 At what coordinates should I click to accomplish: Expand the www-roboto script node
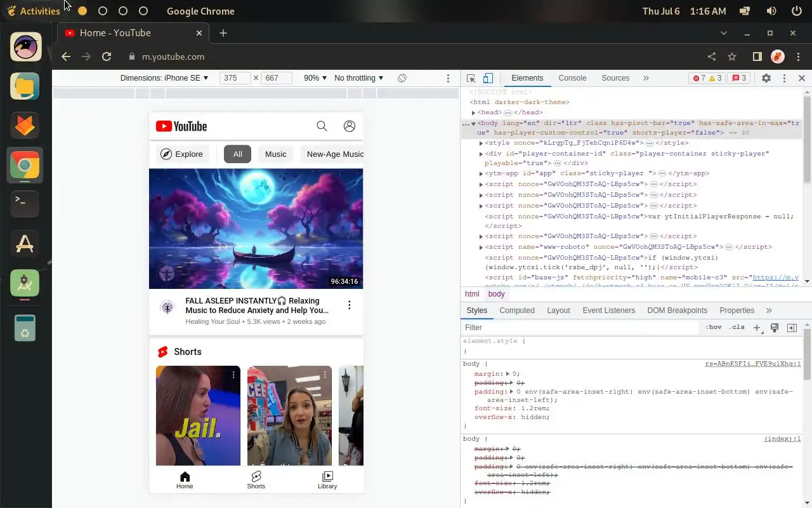[x=481, y=248]
